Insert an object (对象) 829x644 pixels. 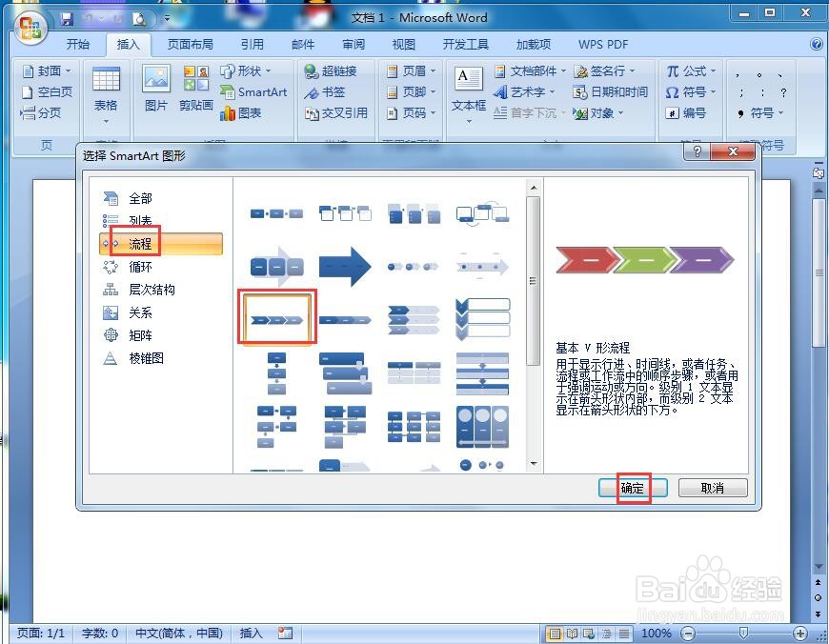[598, 112]
